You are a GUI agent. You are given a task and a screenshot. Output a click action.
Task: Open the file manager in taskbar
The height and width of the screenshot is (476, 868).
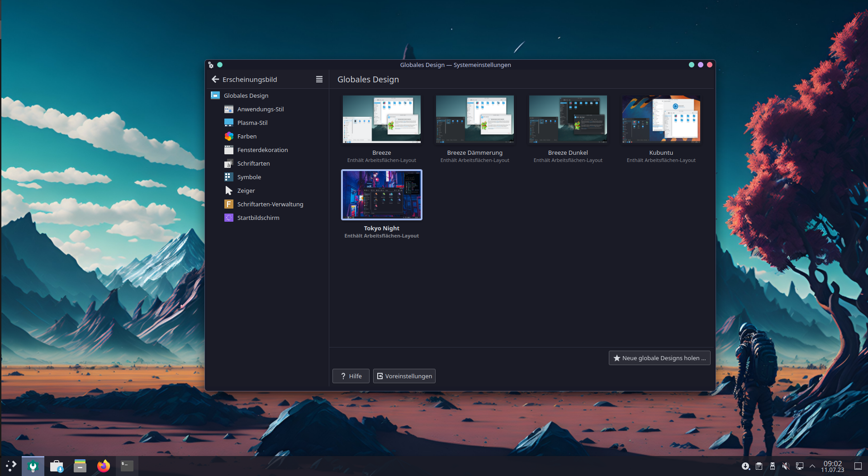click(x=80, y=466)
